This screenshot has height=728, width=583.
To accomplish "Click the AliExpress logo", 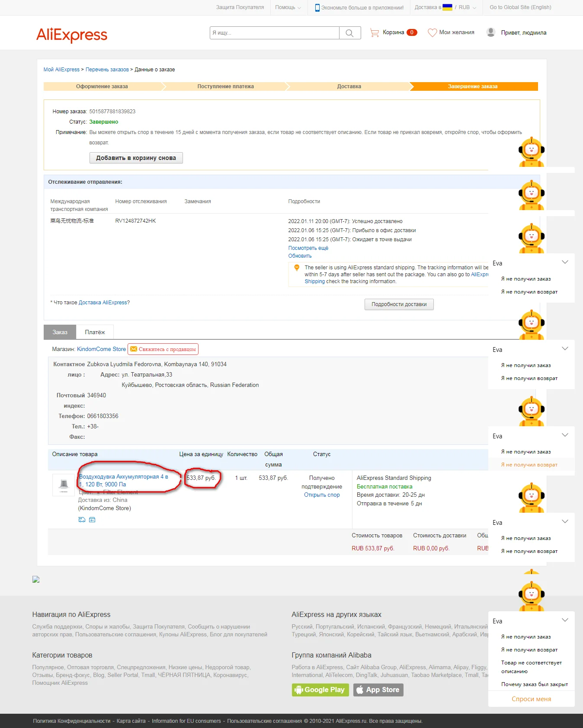I will [x=72, y=35].
